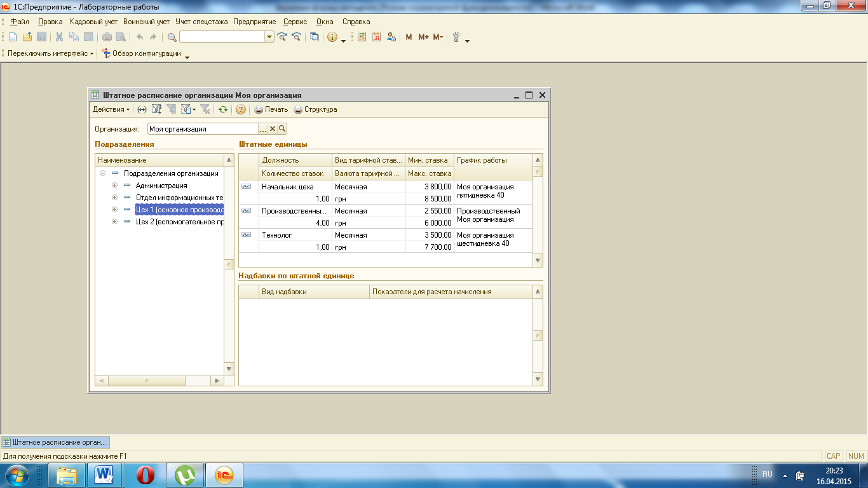Click the question mark help icon in form
The width and height of the screenshot is (868, 488).
coord(241,109)
